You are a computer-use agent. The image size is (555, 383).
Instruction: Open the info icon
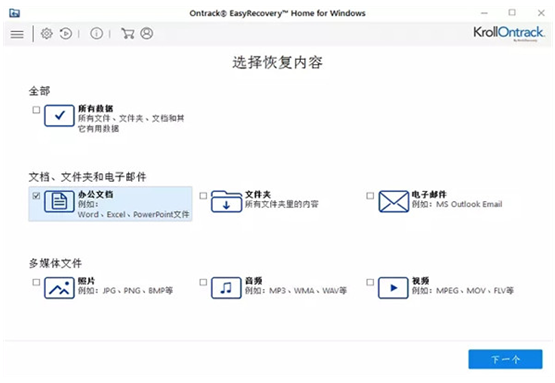[96, 34]
